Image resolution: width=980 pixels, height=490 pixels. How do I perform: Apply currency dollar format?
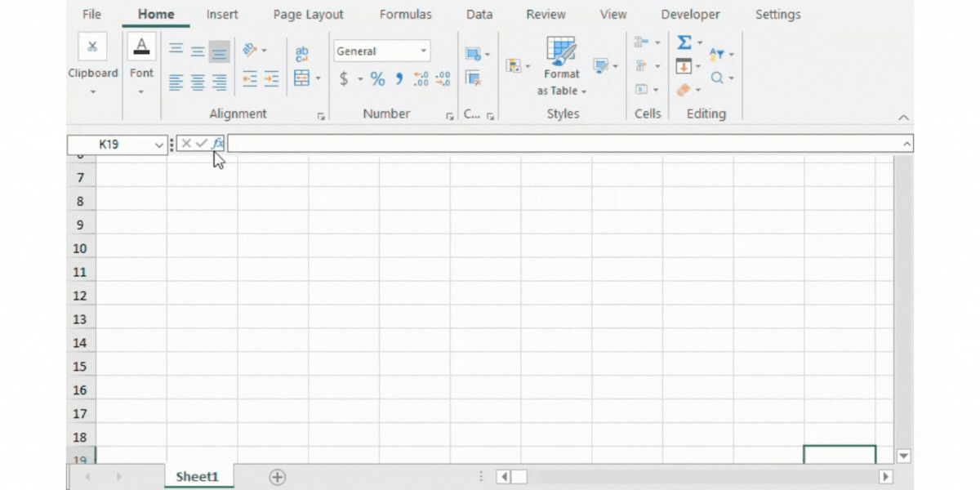click(x=344, y=79)
